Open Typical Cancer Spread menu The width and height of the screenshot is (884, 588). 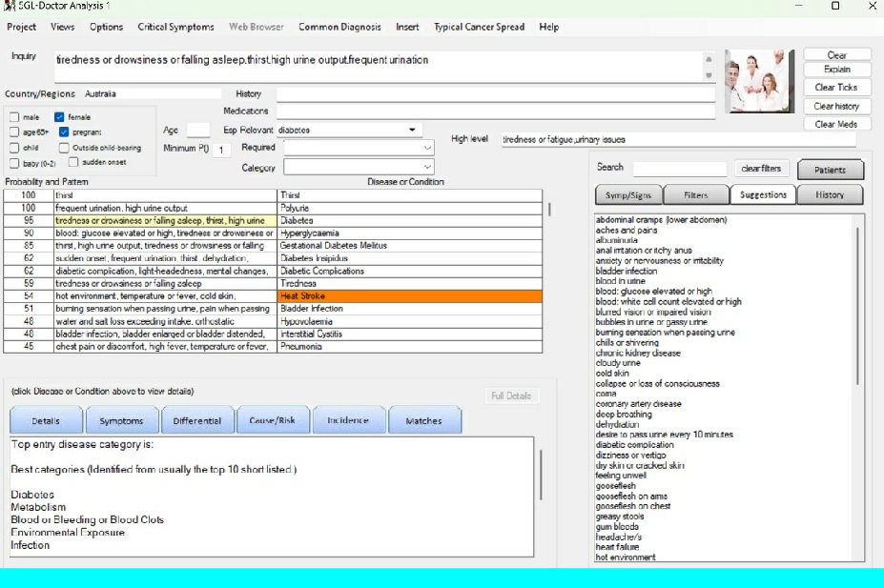[480, 27]
